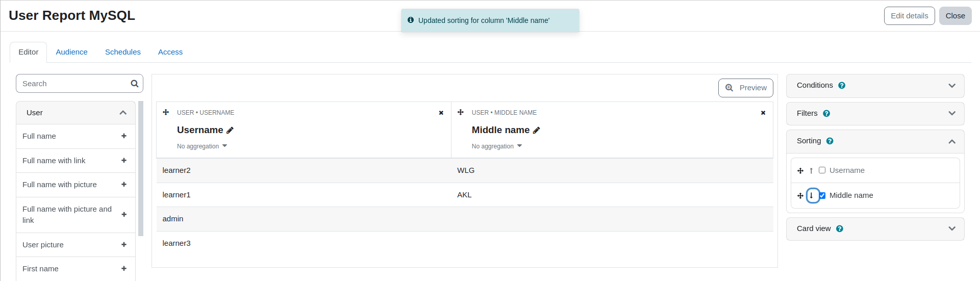Click the Conditions help question icon

pyautogui.click(x=842, y=86)
